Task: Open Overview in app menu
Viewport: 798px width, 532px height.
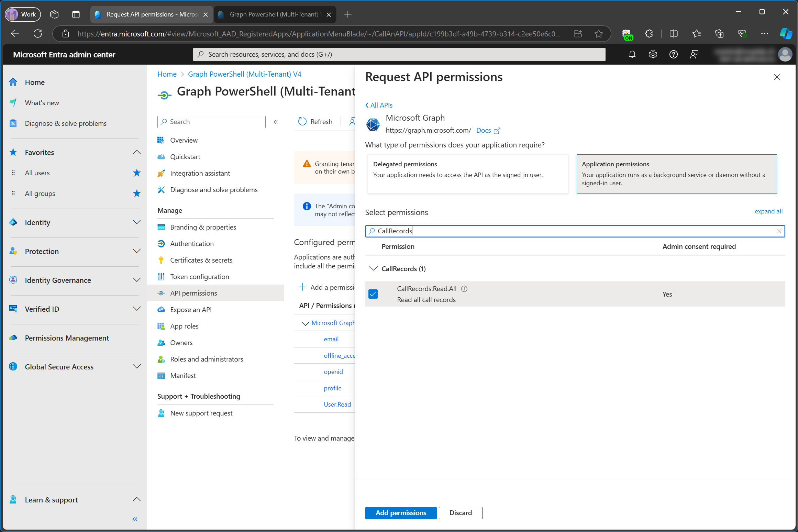Action: click(184, 140)
